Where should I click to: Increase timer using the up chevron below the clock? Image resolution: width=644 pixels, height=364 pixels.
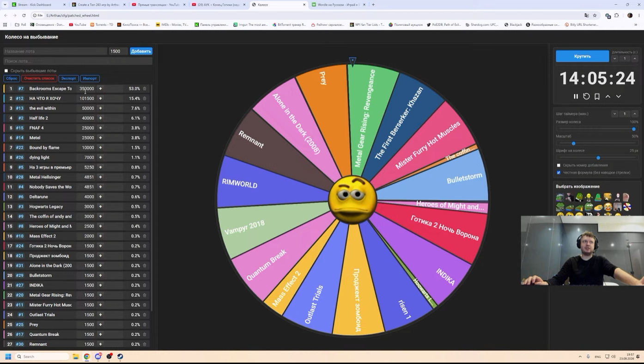[x=608, y=97]
